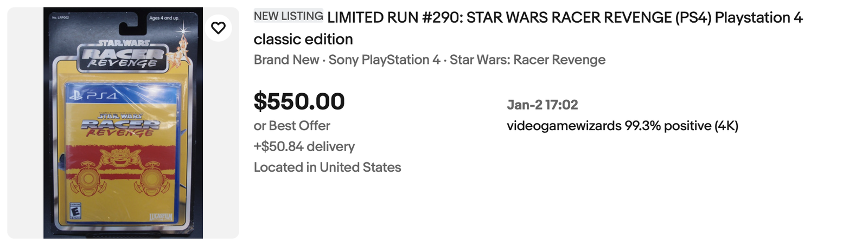Click the Jan-2 17:02 listing date
Viewport: 868px width, 245px height.
coord(542,105)
